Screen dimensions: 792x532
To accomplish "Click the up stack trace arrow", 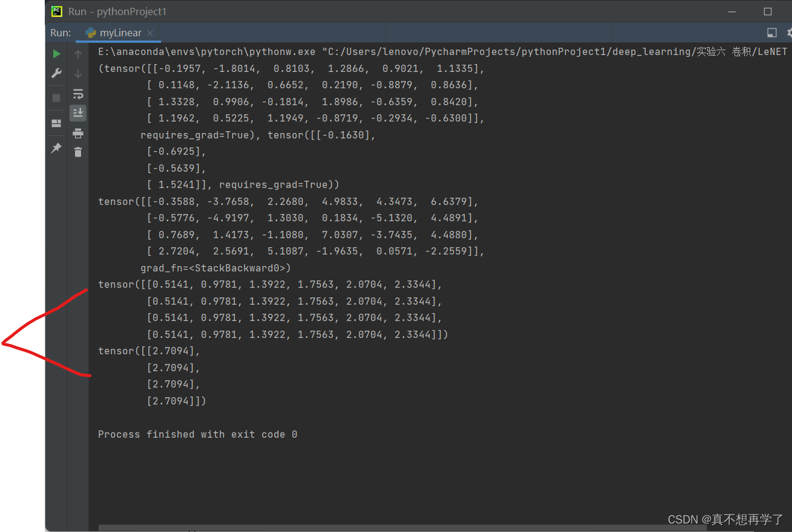I will [78, 54].
